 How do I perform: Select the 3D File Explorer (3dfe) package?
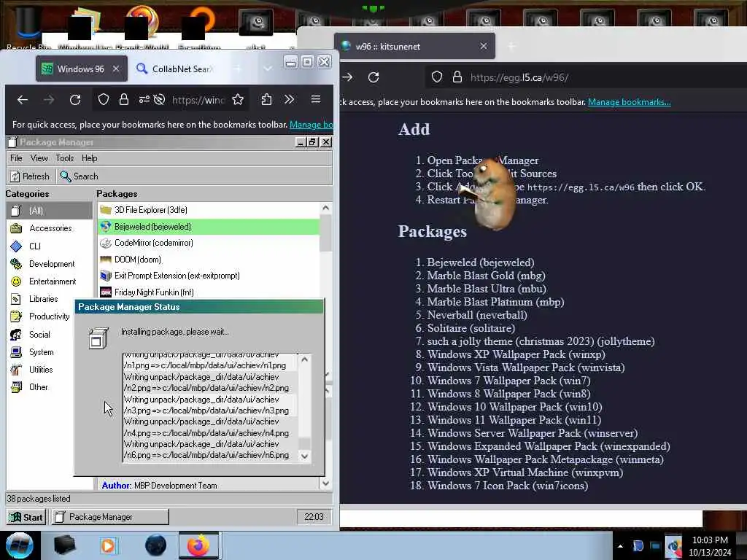point(209,210)
